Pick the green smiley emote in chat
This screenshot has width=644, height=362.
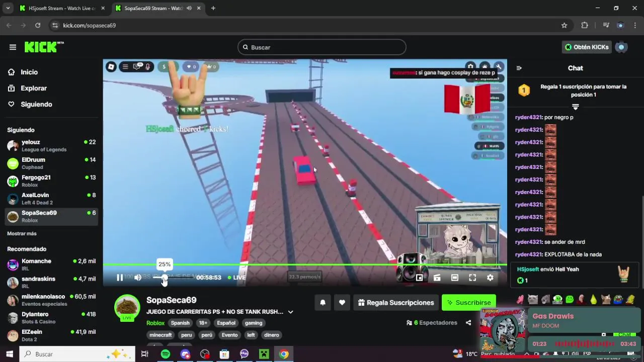coord(570,300)
